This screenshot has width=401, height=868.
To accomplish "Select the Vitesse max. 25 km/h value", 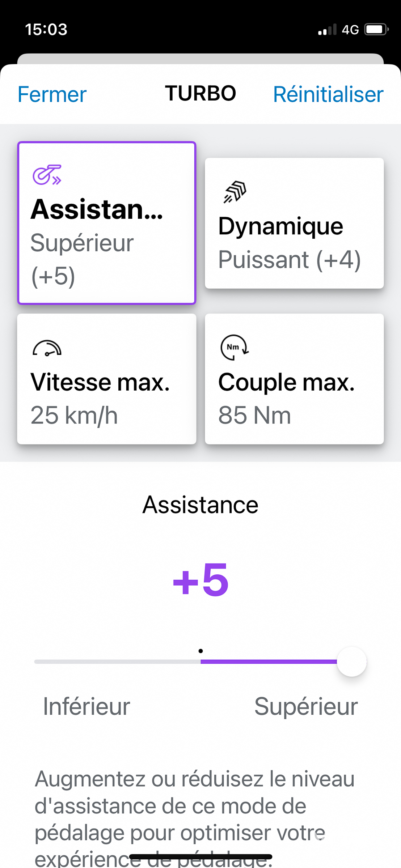I will tap(74, 415).
